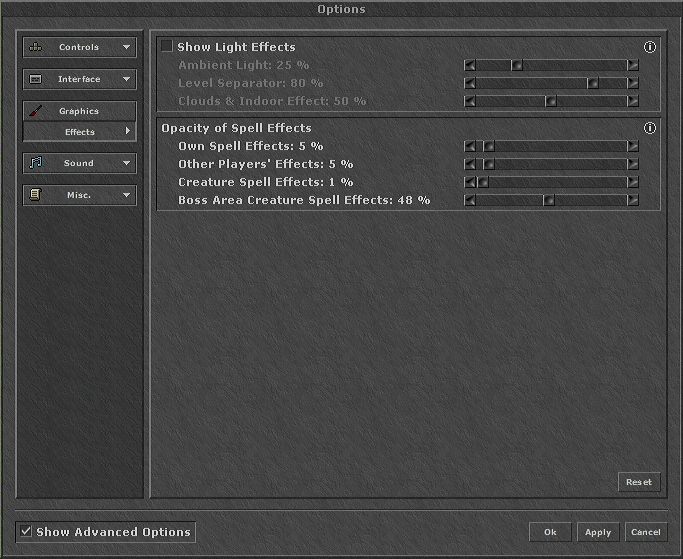Confirm with the Ok button
The width and height of the screenshot is (683, 559).
coord(550,532)
